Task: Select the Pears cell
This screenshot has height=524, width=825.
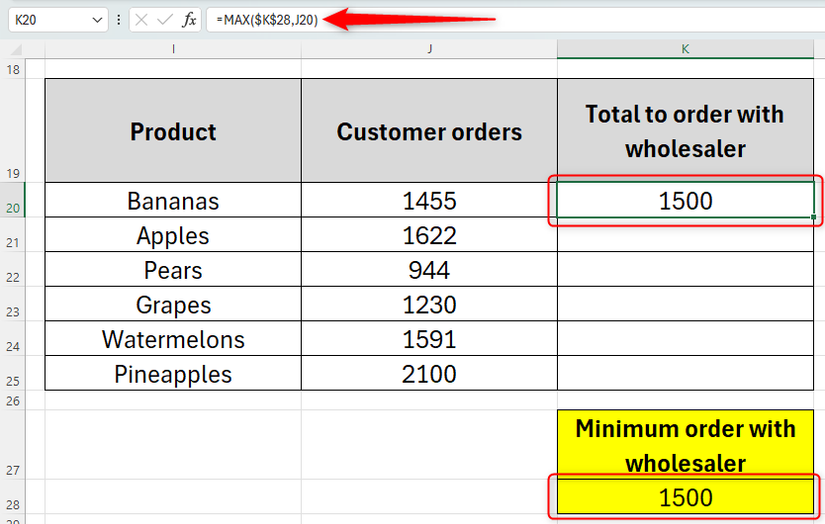Action: 173,269
